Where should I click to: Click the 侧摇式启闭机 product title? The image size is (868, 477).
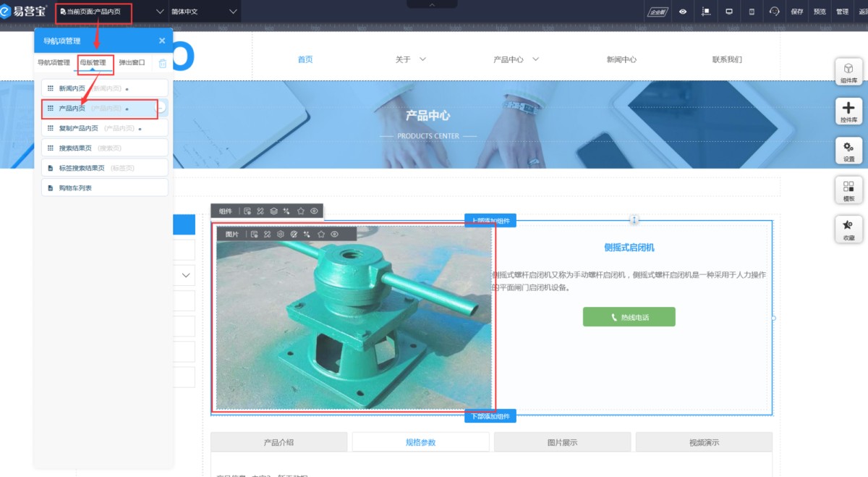[629, 248]
